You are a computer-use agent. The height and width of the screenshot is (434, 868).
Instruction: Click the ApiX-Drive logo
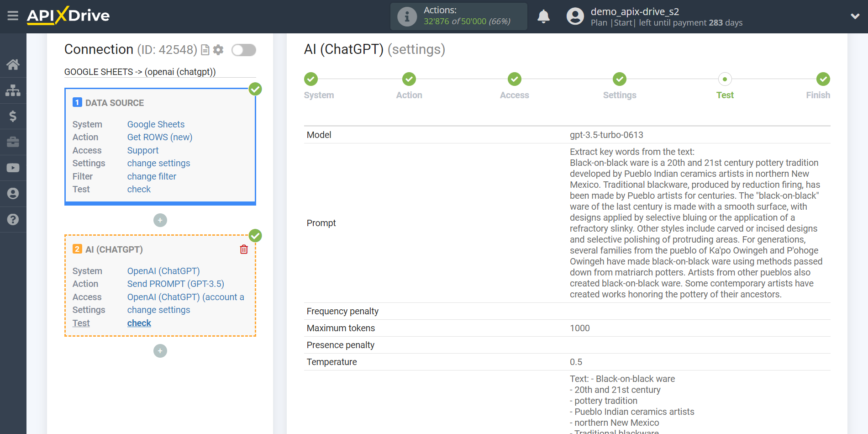coord(68,16)
